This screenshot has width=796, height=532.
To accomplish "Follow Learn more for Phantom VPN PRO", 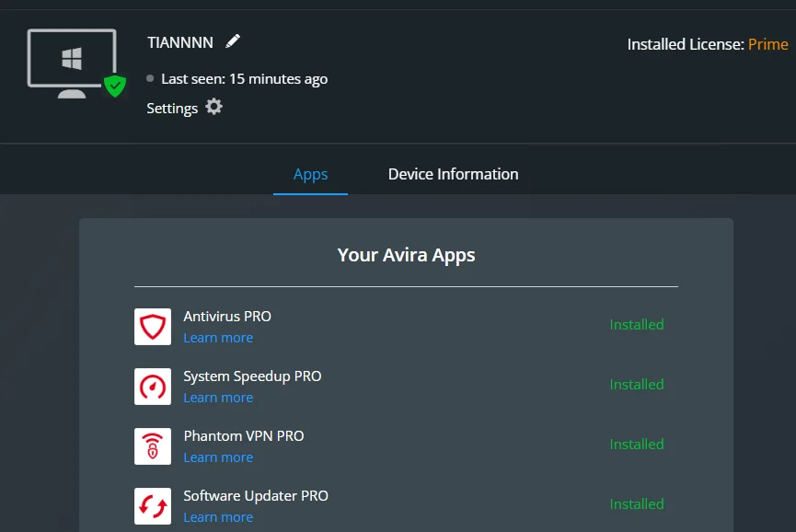I will (218, 457).
